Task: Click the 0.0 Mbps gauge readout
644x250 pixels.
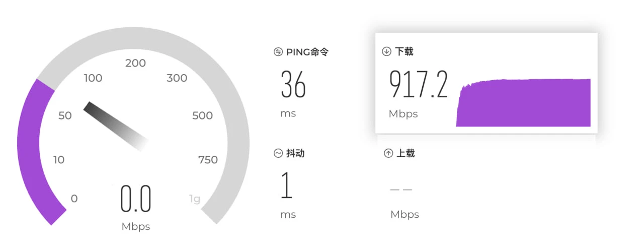Action: point(136,199)
